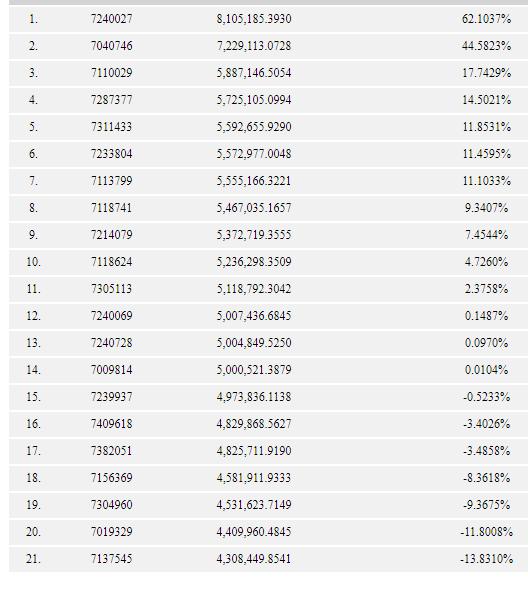Select account ID 7214079
The image size is (528, 597).
click(112, 235)
